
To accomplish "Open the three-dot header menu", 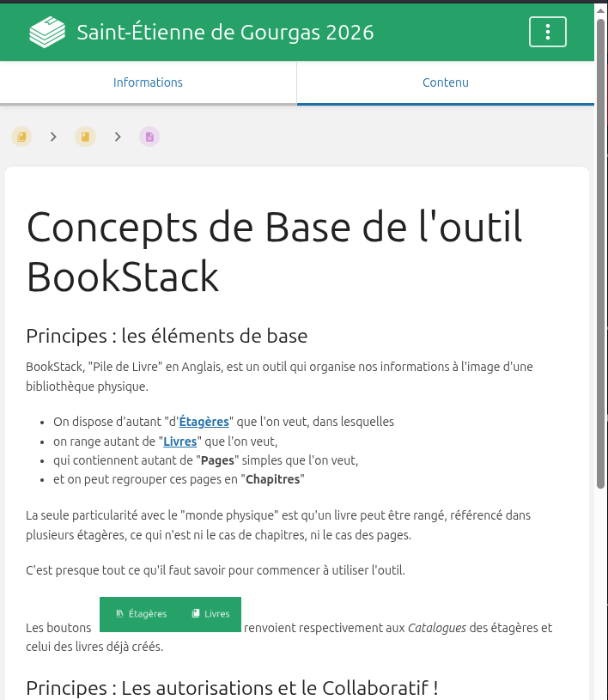I will pyautogui.click(x=547, y=33).
